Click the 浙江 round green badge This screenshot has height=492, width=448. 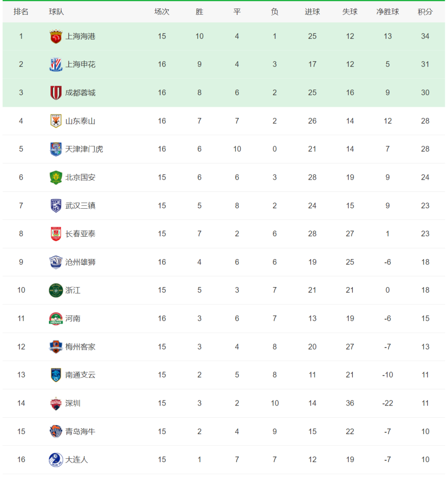(x=56, y=290)
